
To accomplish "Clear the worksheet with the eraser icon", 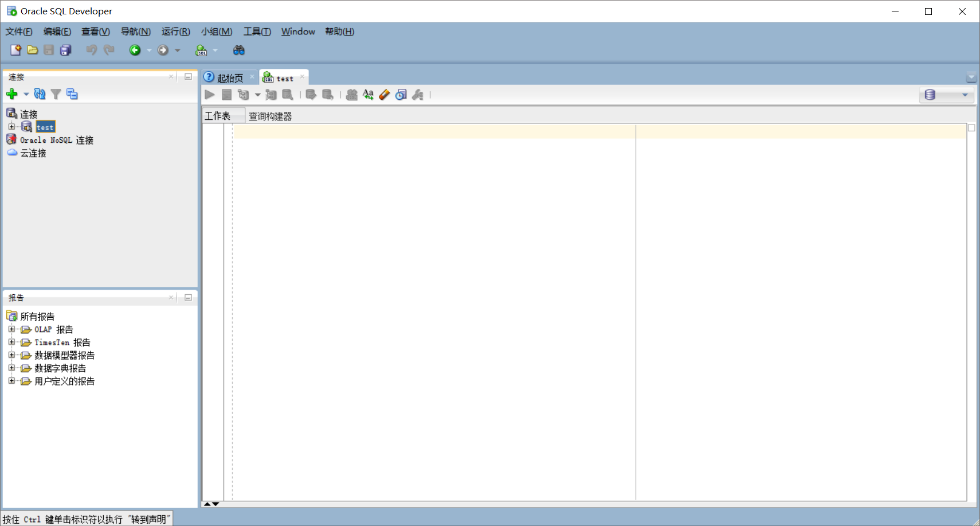I will point(385,95).
